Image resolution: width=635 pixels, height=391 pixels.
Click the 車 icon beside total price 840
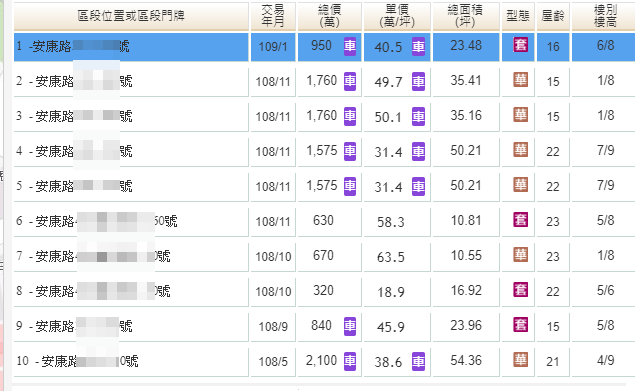tap(350, 326)
